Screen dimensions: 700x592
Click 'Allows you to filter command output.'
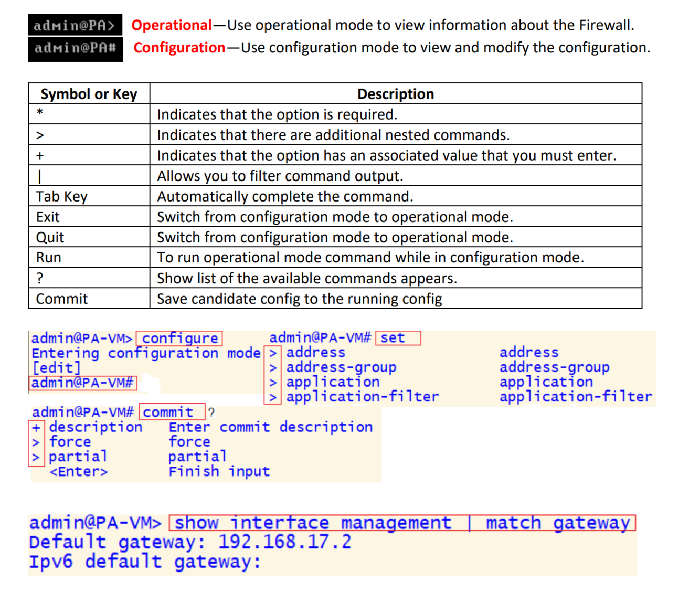[x=280, y=176]
